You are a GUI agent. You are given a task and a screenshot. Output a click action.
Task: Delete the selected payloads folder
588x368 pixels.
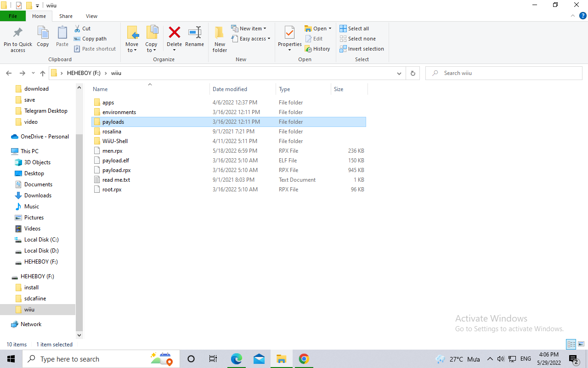(x=174, y=39)
